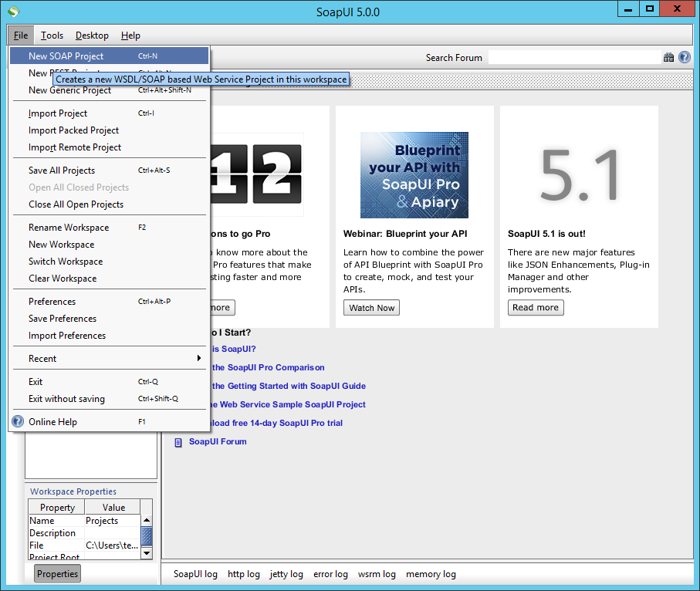The width and height of the screenshot is (700, 591).
Task: Click the Workspace Properties heading
Action: 73,491
